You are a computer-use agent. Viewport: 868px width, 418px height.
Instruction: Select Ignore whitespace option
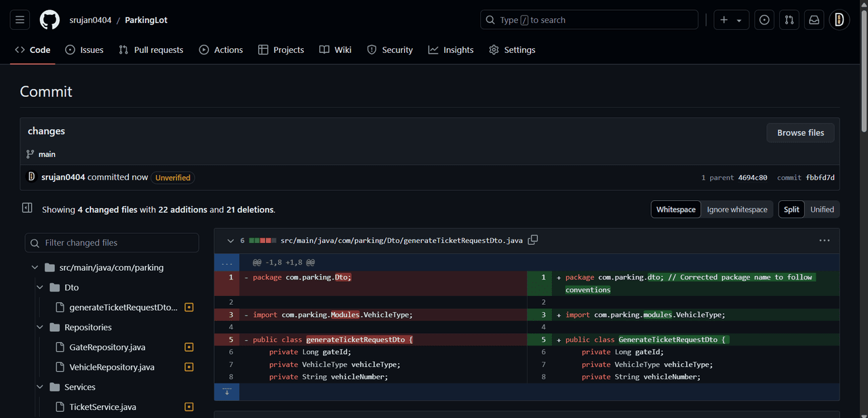click(736, 210)
